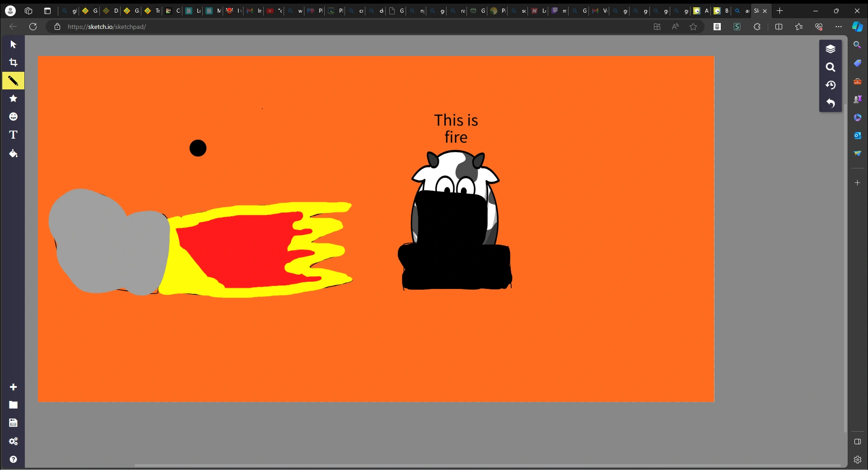The image size is (868, 470).
Task: Switch to the YouTube tab
Action: pyautogui.click(x=274, y=11)
